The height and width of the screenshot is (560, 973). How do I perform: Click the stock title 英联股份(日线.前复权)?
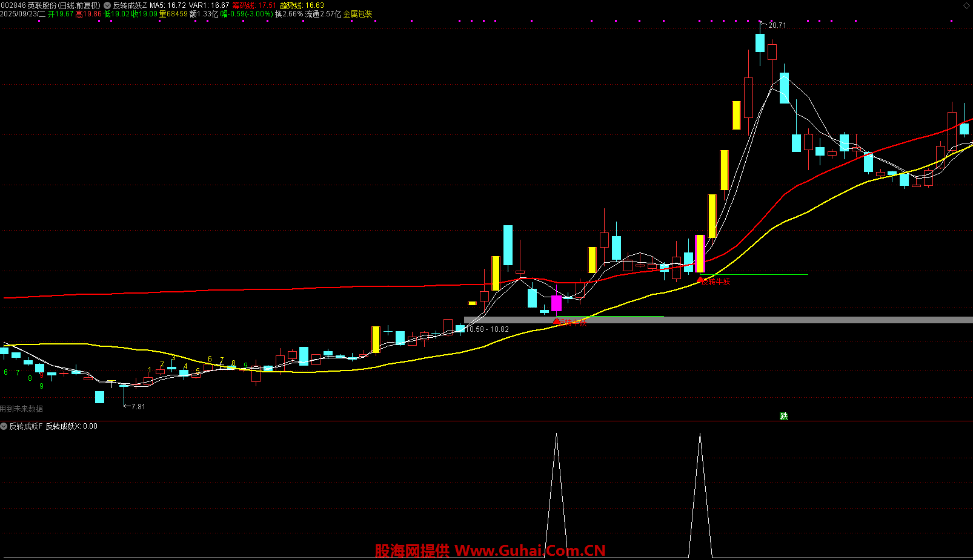64,5
